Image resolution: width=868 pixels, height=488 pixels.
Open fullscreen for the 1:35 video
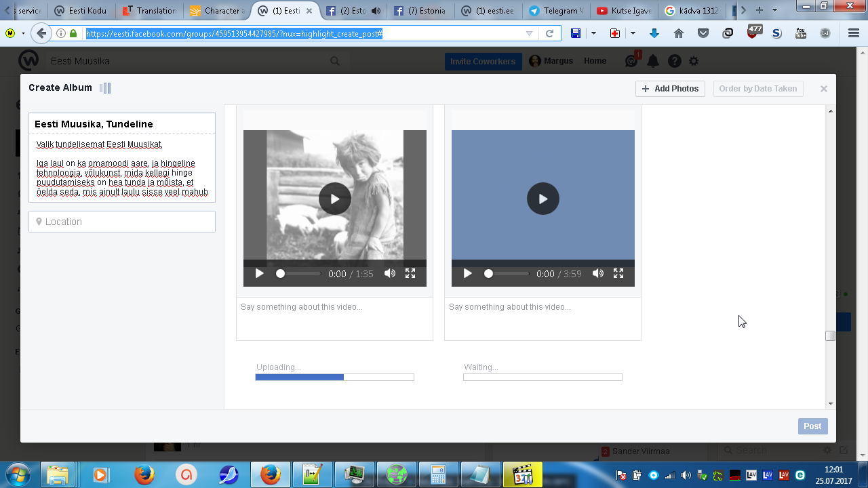pyautogui.click(x=410, y=273)
